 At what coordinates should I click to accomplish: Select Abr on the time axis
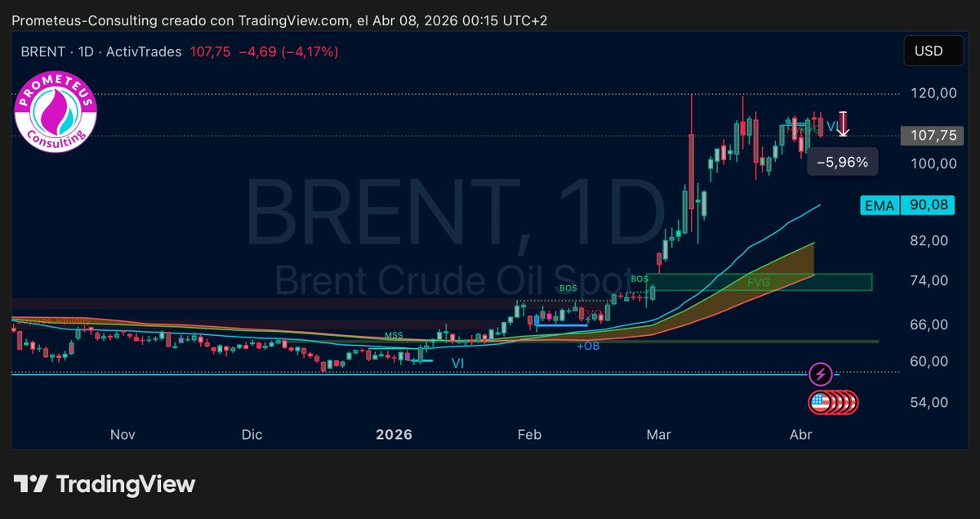click(800, 435)
